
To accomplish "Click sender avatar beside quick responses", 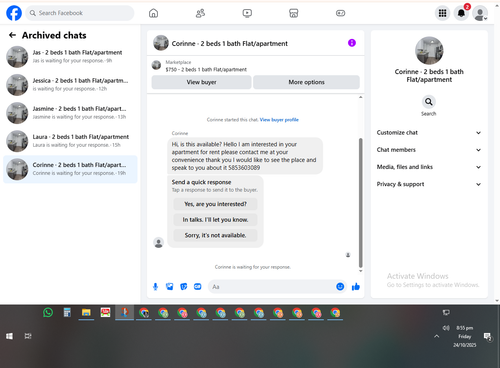I will [159, 242].
